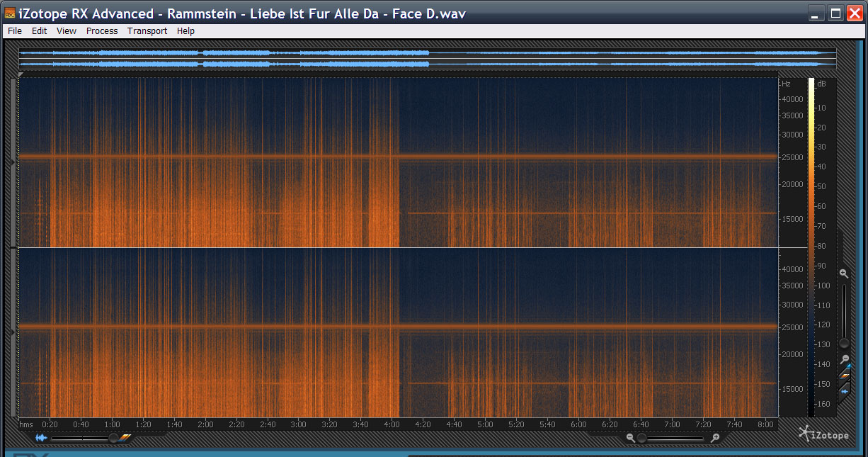The height and width of the screenshot is (457, 868).
Task: Click the horizontal zoom slider knob
Action: [641, 439]
